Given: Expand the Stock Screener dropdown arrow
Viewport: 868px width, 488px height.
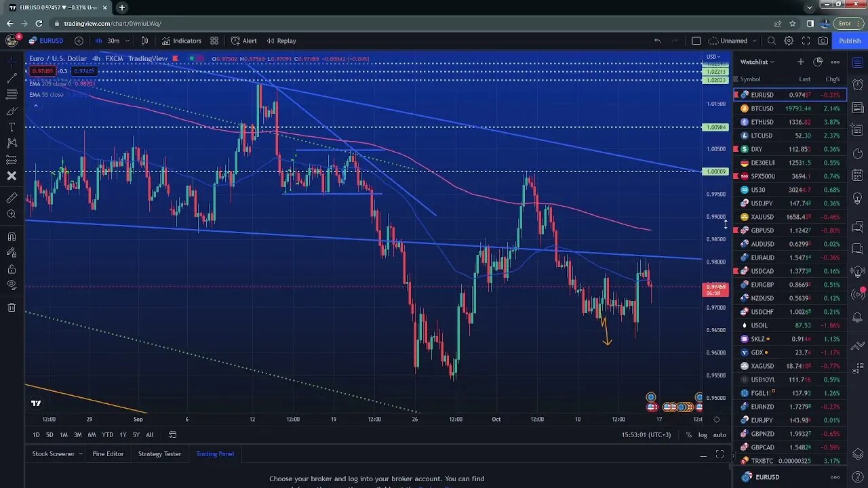Looking at the screenshot, I should tap(81, 453).
